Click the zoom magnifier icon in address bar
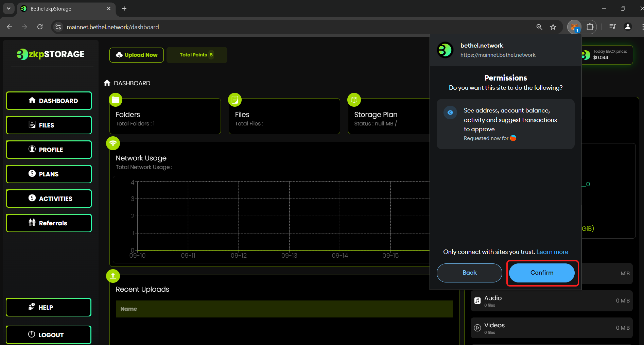 tap(539, 27)
